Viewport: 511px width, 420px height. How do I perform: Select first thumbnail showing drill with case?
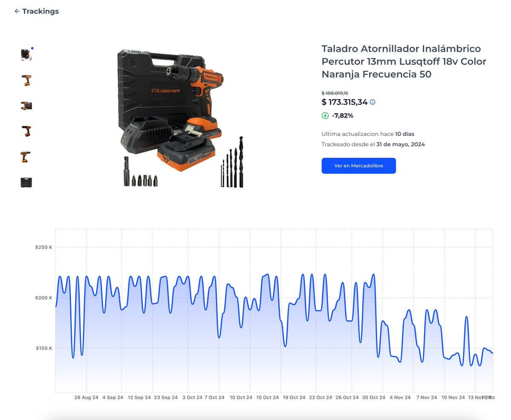pyautogui.click(x=26, y=55)
